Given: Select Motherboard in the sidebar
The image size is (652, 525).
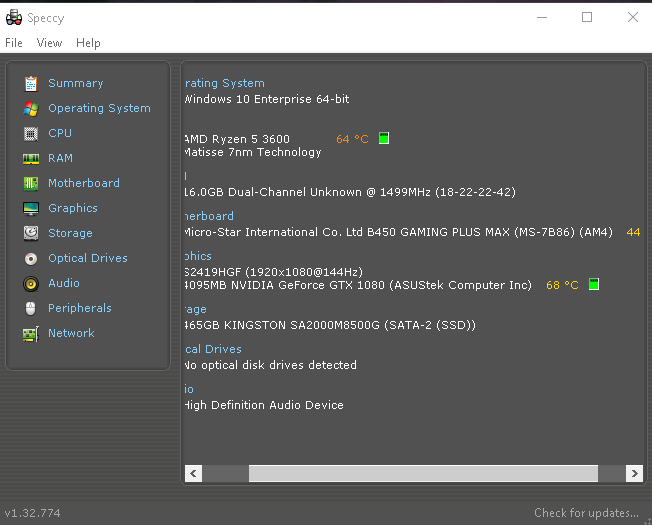Looking at the screenshot, I should point(84,183).
